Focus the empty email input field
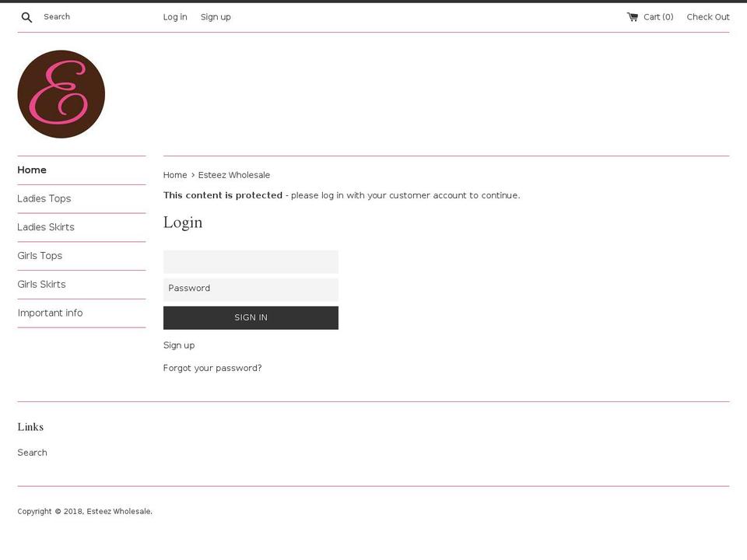 [251, 262]
